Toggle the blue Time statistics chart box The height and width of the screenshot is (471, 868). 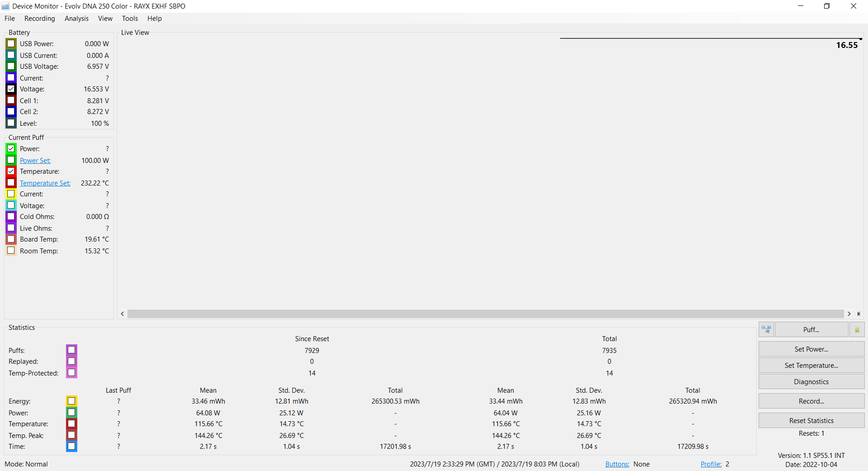(x=71, y=446)
